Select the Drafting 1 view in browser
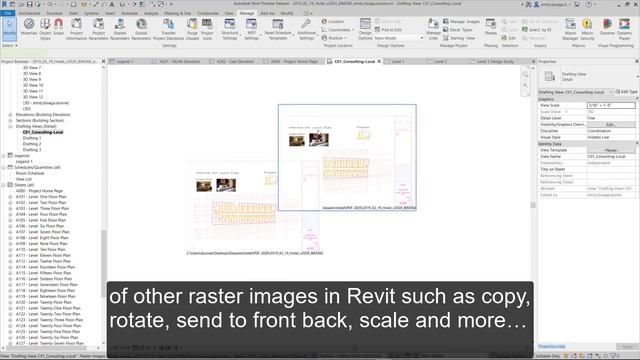Viewport: 640px width, 360px height. click(x=32, y=138)
